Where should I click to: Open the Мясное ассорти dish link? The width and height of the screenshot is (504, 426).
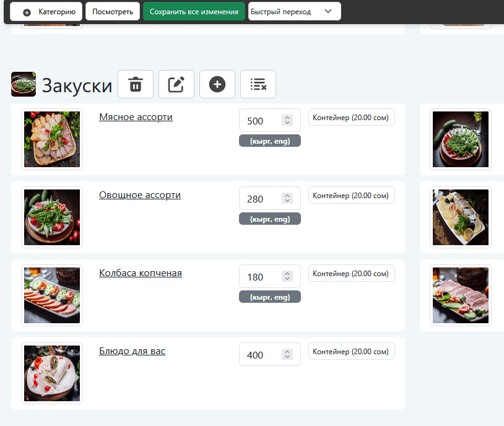click(x=136, y=117)
